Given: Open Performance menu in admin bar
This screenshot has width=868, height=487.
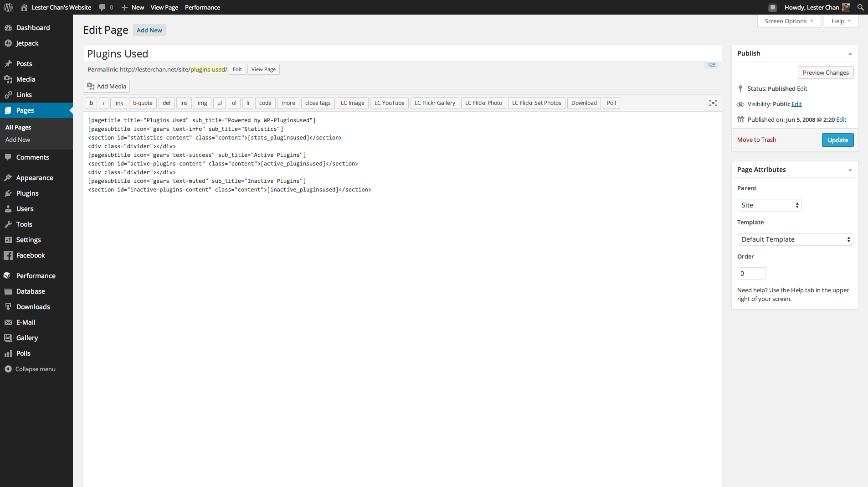Looking at the screenshot, I should [x=202, y=7].
